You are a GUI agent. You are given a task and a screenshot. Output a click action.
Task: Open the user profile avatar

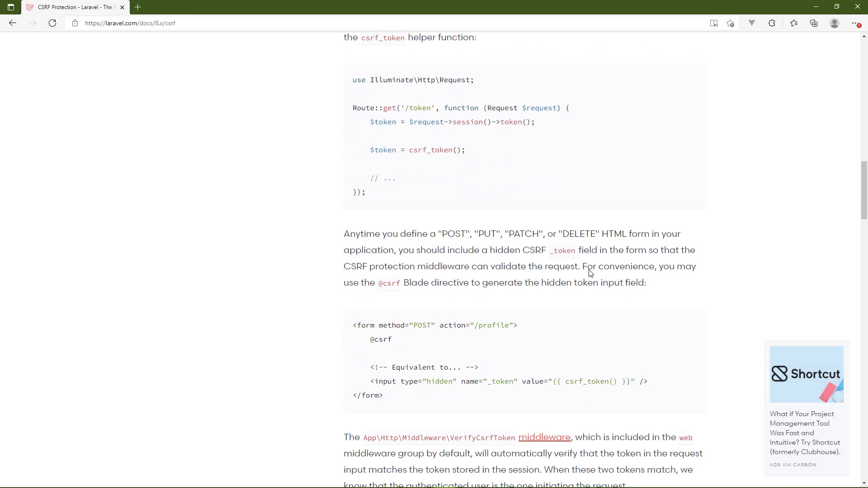point(835,23)
